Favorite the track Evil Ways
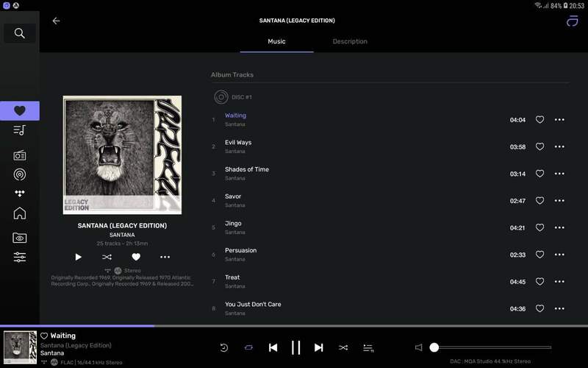Image resolution: width=588 pixels, height=368 pixels. tap(539, 146)
